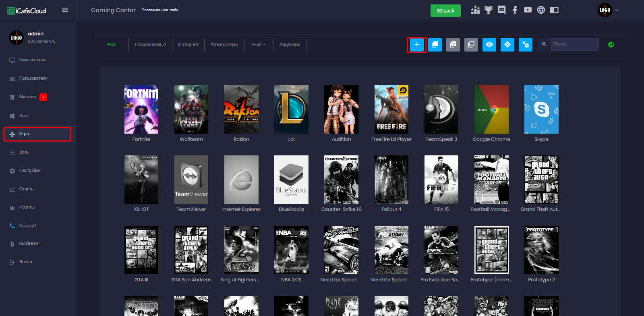Click the green 53 дней button
The image size is (644, 316).
(x=445, y=11)
